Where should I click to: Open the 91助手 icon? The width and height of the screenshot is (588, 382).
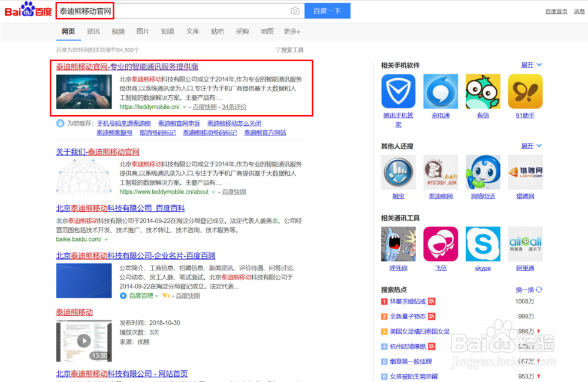[525, 91]
